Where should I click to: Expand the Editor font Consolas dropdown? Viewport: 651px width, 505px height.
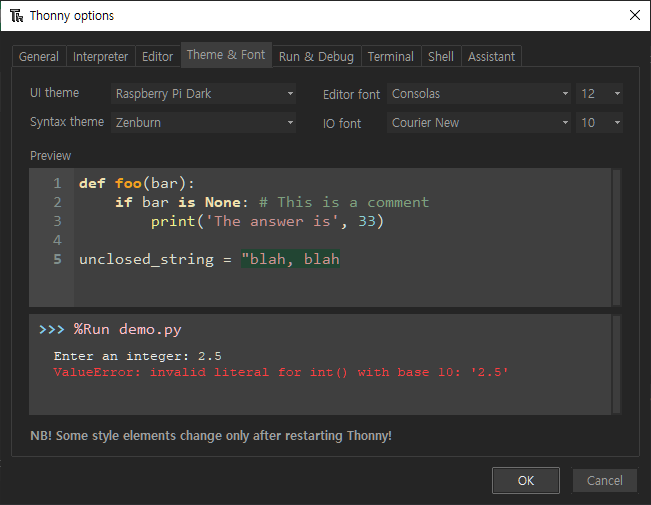click(479, 94)
